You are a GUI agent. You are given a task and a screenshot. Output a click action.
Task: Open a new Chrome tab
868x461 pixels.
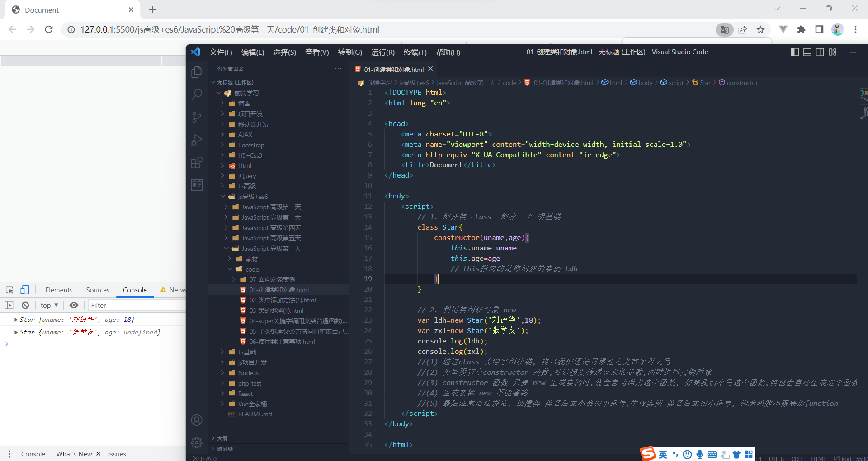(153, 9)
